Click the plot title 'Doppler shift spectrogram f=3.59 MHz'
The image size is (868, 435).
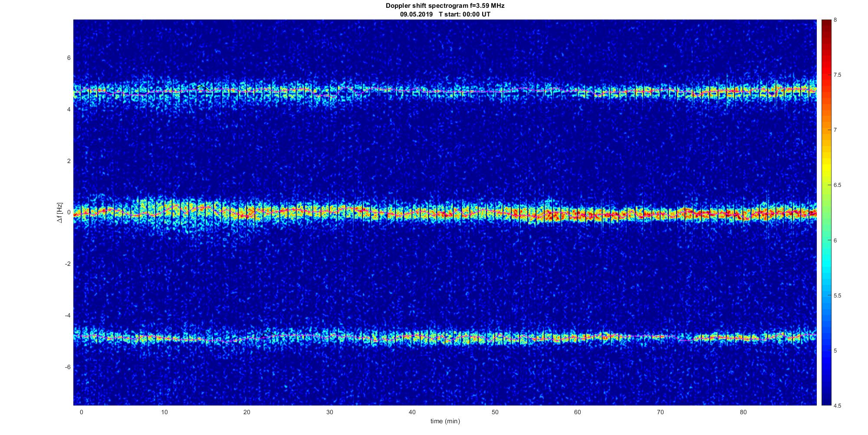pyautogui.click(x=445, y=6)
